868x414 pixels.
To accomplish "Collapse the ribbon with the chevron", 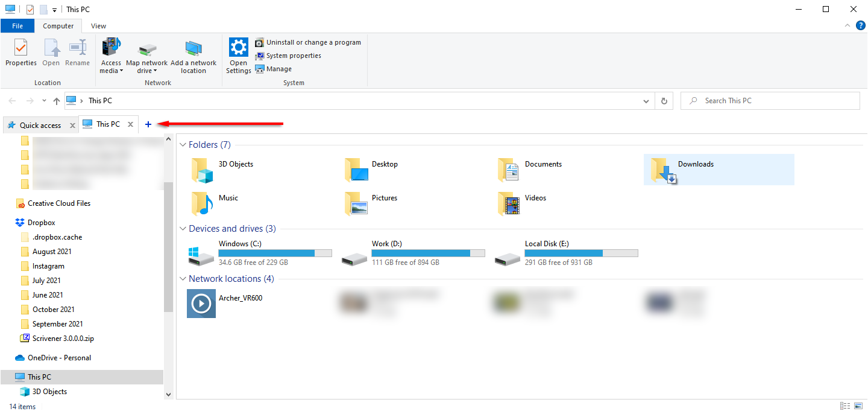I will click(848, 26).
